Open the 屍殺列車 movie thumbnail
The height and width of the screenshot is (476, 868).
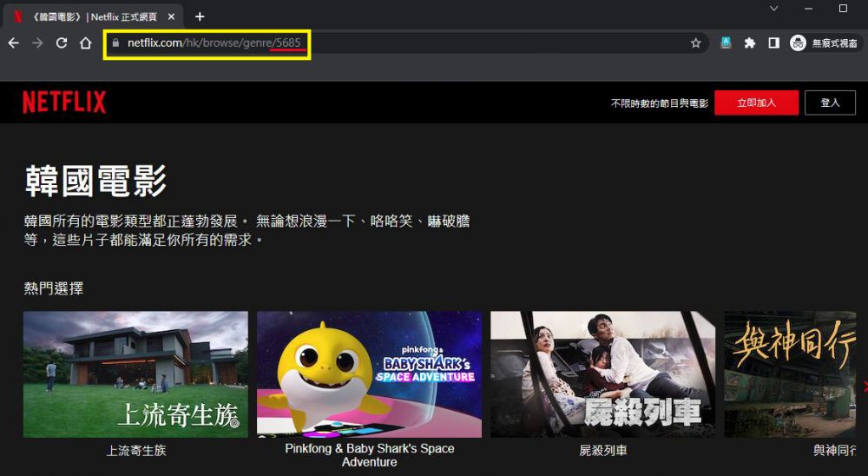pyautogui.click(x=603, y=374)
